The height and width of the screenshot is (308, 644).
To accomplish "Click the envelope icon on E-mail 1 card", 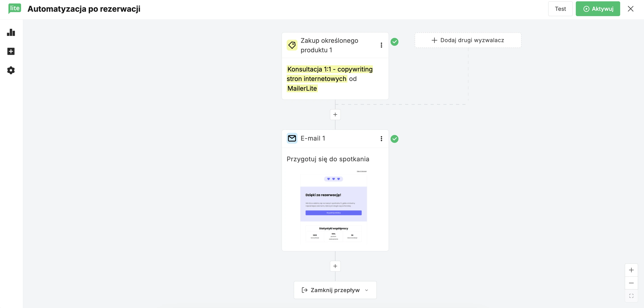I will (x=292, y=138).
